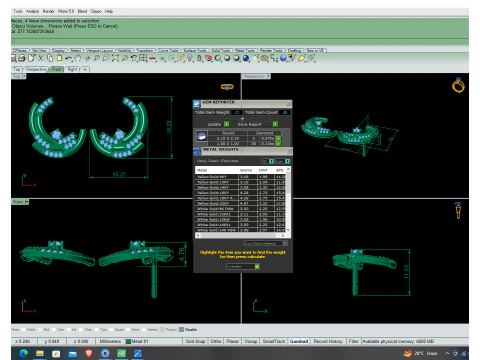Click the red car icon in the toolbar

point(152,58)
